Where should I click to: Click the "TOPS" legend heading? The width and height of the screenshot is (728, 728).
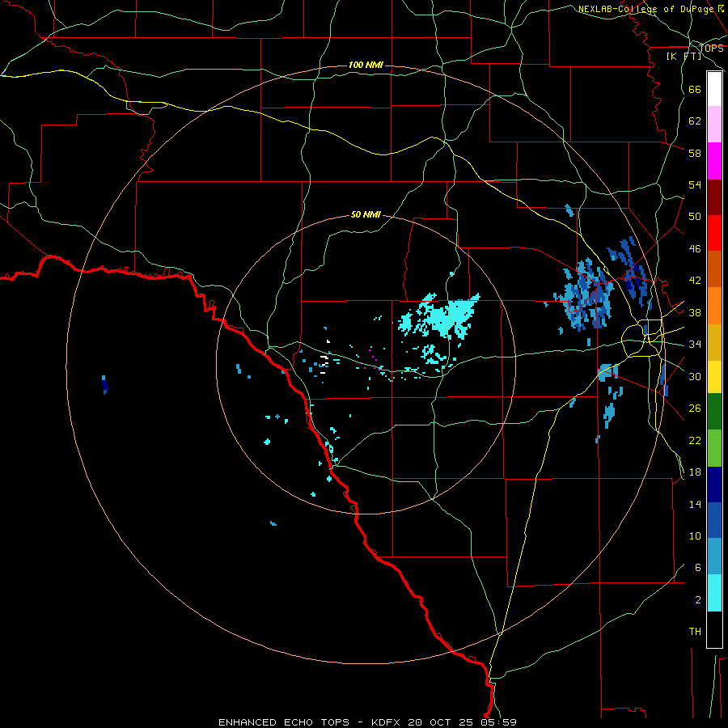click(711, 49)
